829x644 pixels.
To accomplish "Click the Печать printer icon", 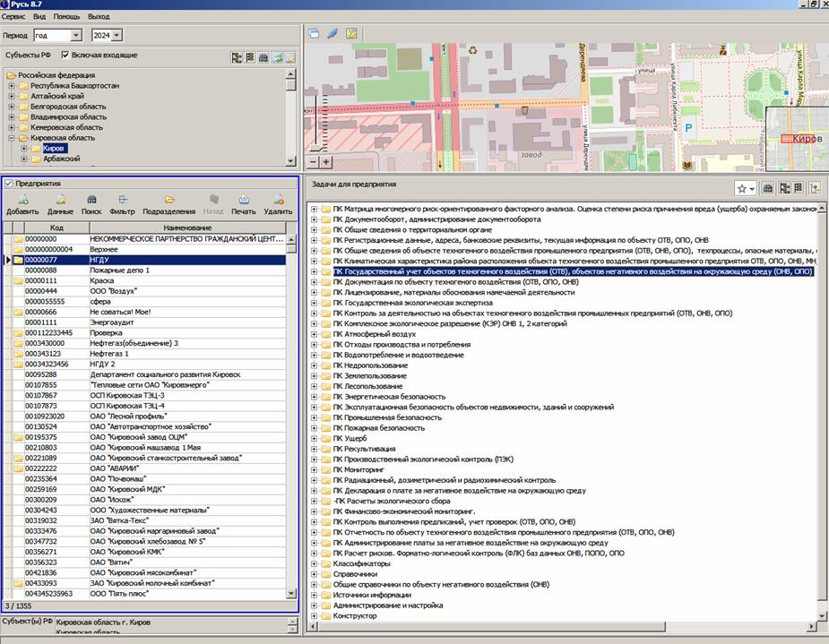I will point(243,200).
